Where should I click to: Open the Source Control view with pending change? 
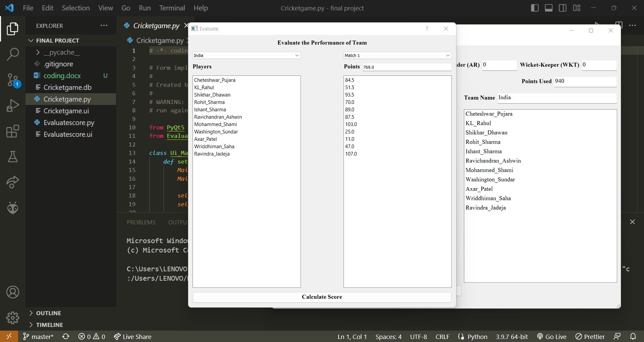click(x=13, y=80)
